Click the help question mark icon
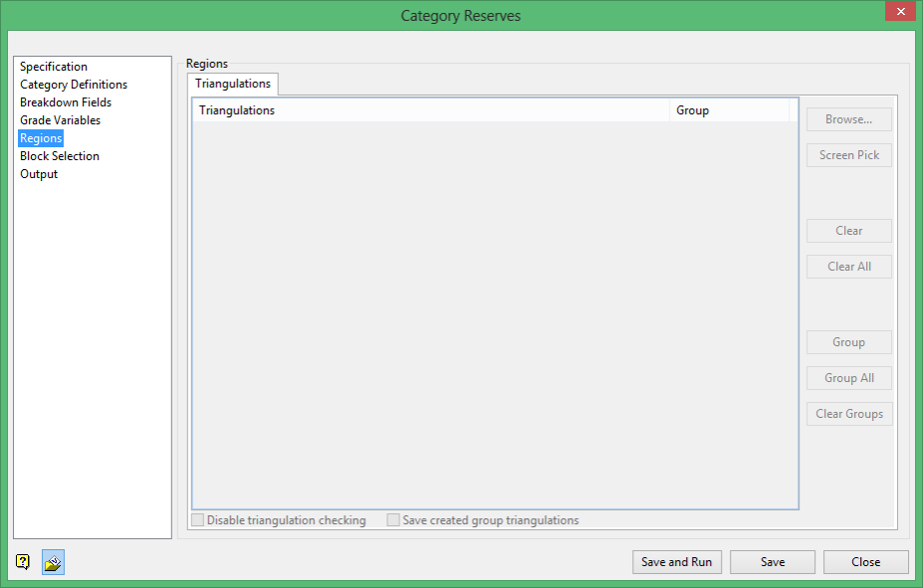This screenshot has height=588, width=923. (x=22, y=562)
